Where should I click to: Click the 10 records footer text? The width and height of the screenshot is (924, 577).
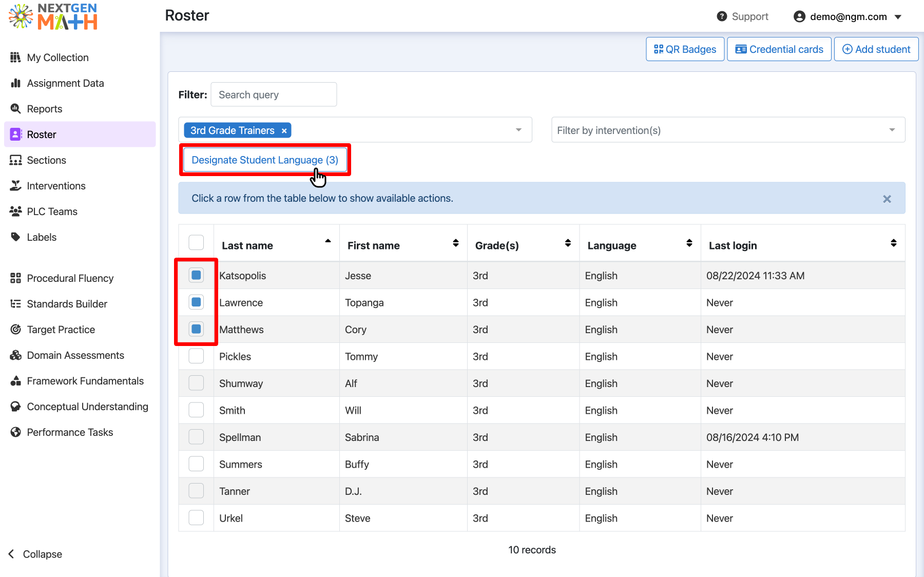point(532,550)
